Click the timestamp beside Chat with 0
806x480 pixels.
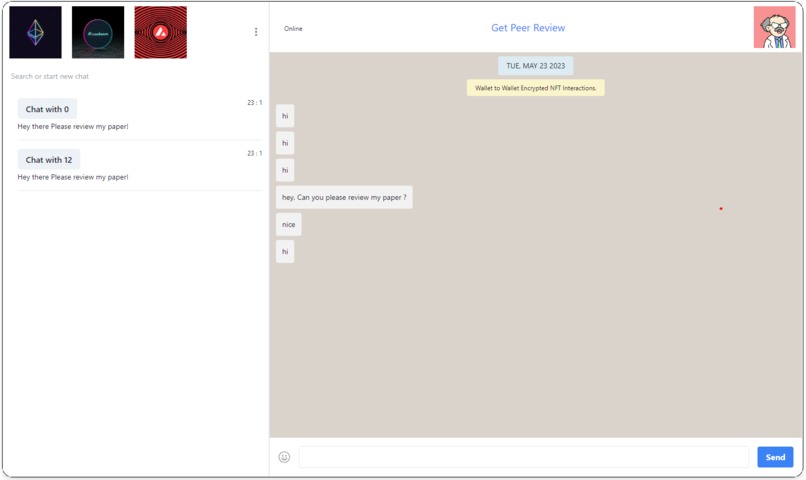click(x=254, y=103)
